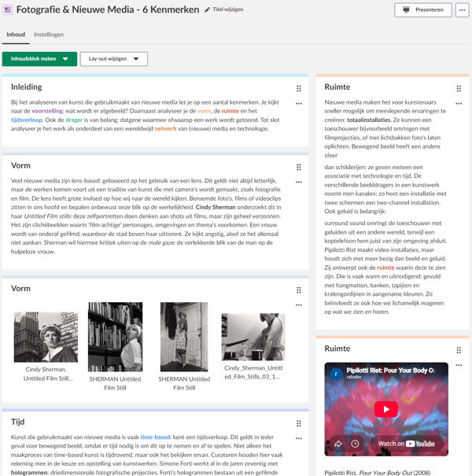Open the options menu of the Ruimte text block
Viewport: 472px width, 476px height.
click(x=459, y=104)
